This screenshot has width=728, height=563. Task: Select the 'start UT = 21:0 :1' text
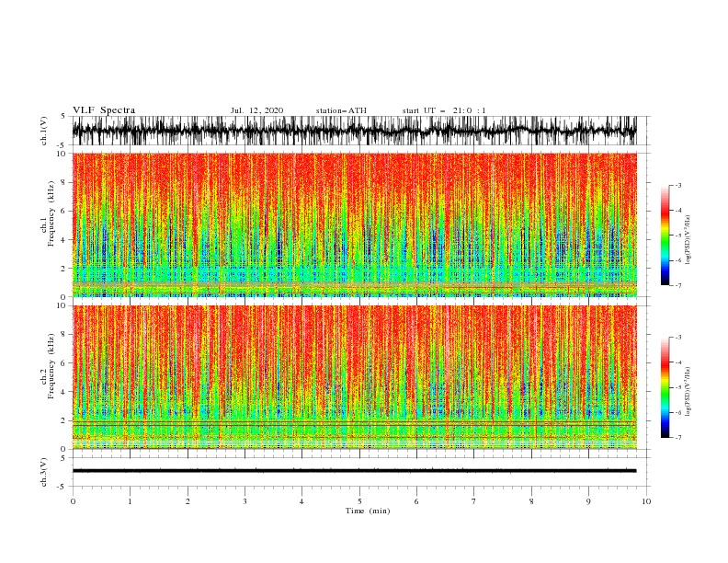444,110
